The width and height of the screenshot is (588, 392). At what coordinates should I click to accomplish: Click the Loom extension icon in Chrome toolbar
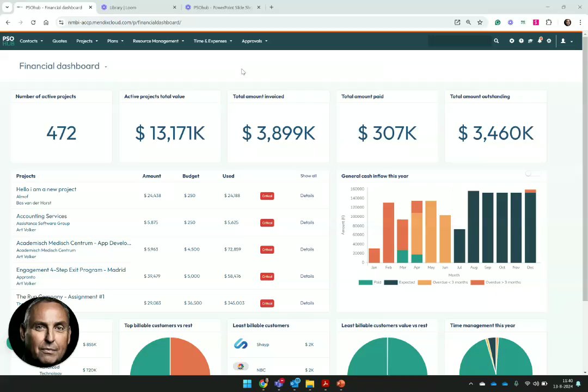tap(510, 22)
